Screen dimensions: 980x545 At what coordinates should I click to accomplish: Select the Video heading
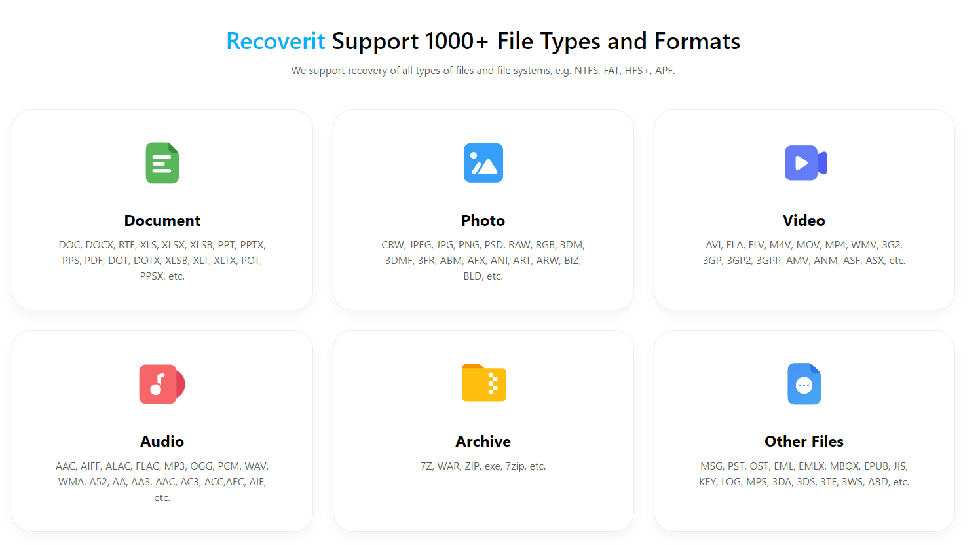[804, 221]
